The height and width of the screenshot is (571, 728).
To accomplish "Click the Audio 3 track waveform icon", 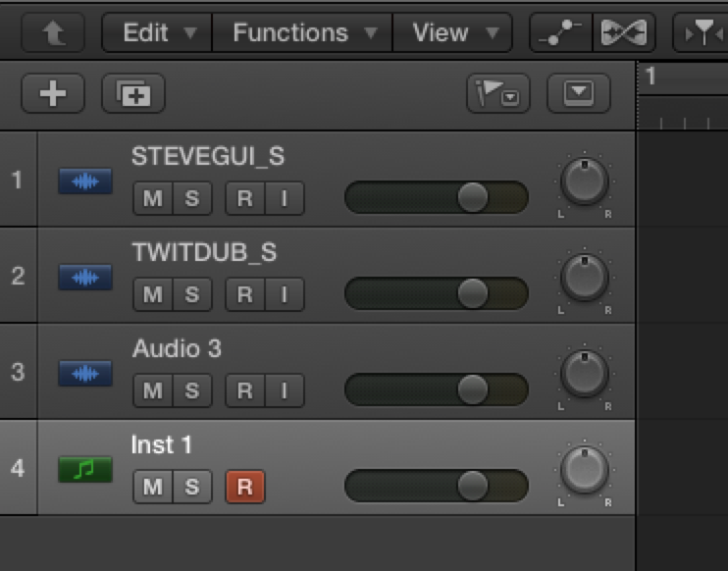I will [x=84, y=374].
